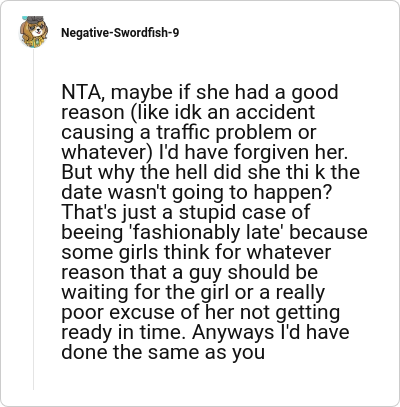This screenshot has height=407, width=400.
Task: Click the text "reason (like idk an accident"
Action: point(188,112)
